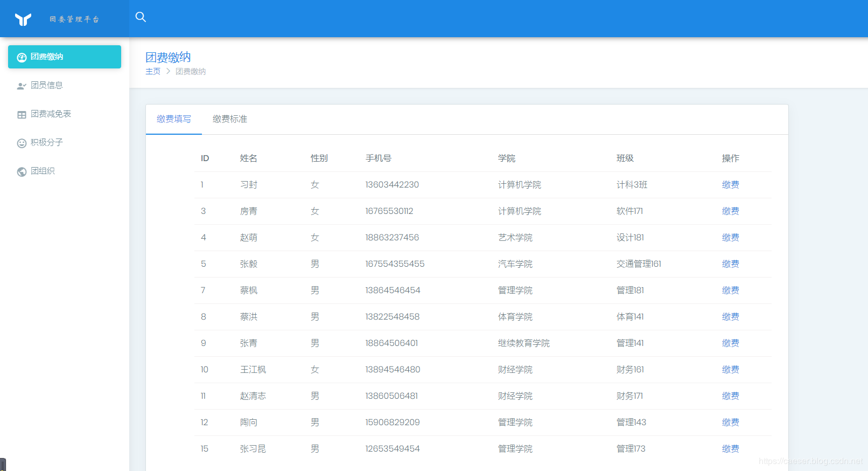868x471 pixels.
Task: Click the 团组织 globe icon in sidebar
Action: click(22, 171)
